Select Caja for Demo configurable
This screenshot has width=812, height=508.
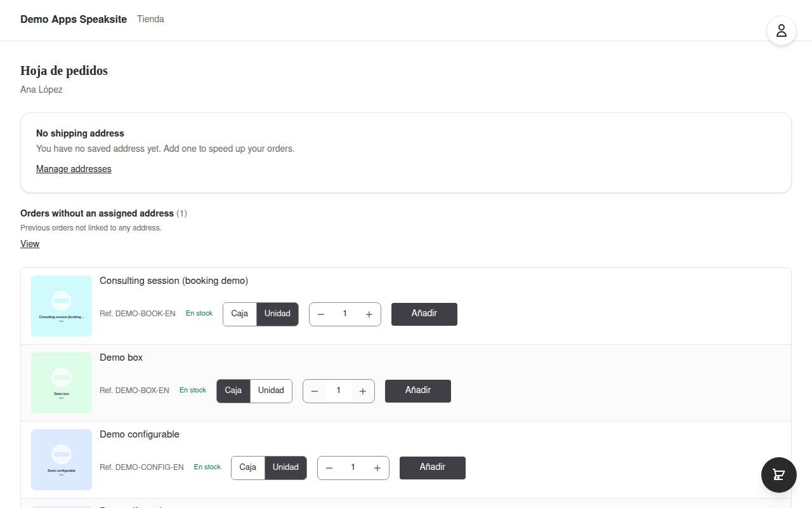click(248, 467)
